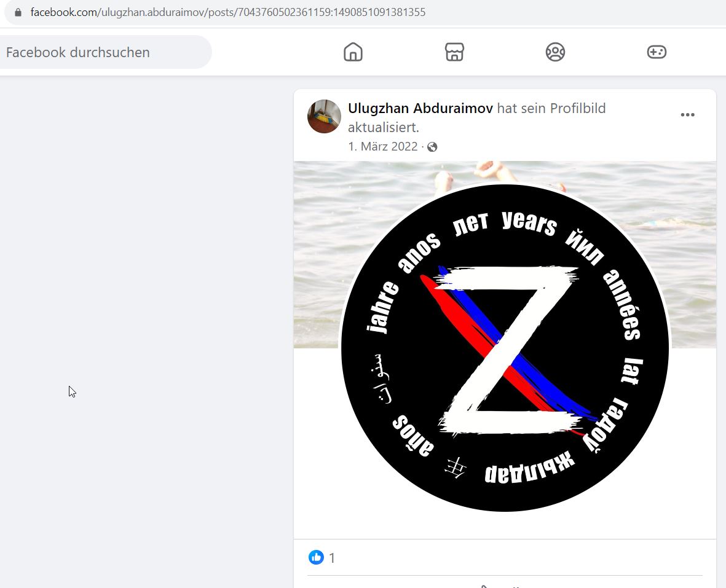Show who reacted via the '1' count

[x=332, y=558]
